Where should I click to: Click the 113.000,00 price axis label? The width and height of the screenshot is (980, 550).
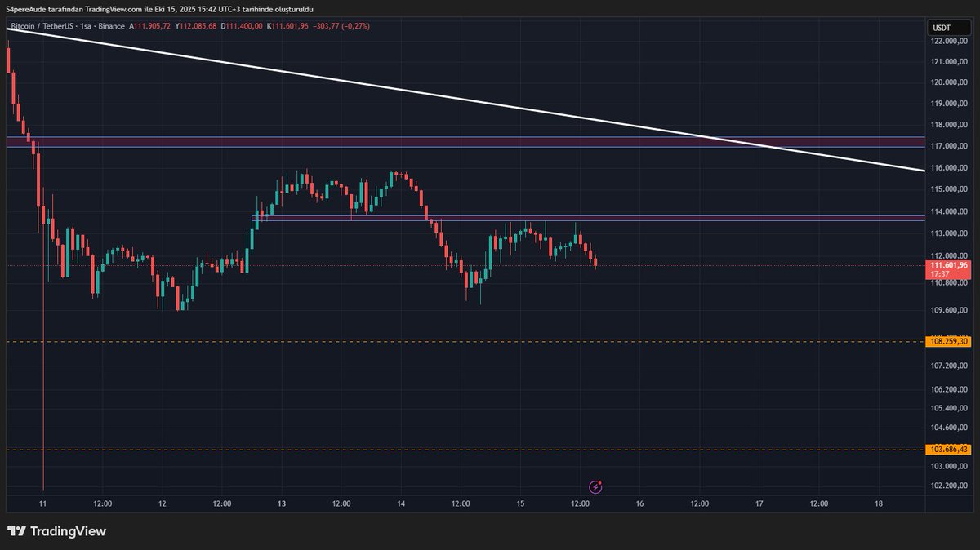(949, 233)
